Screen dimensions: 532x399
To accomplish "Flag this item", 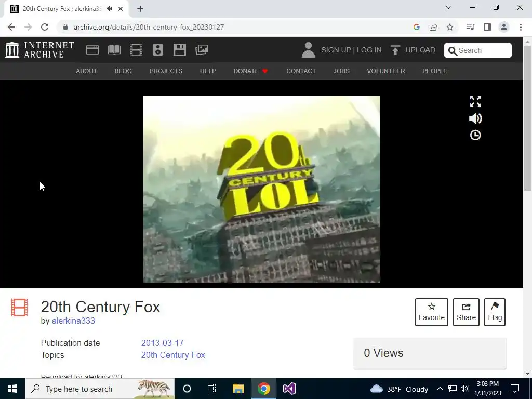I will tap(495, 312).
